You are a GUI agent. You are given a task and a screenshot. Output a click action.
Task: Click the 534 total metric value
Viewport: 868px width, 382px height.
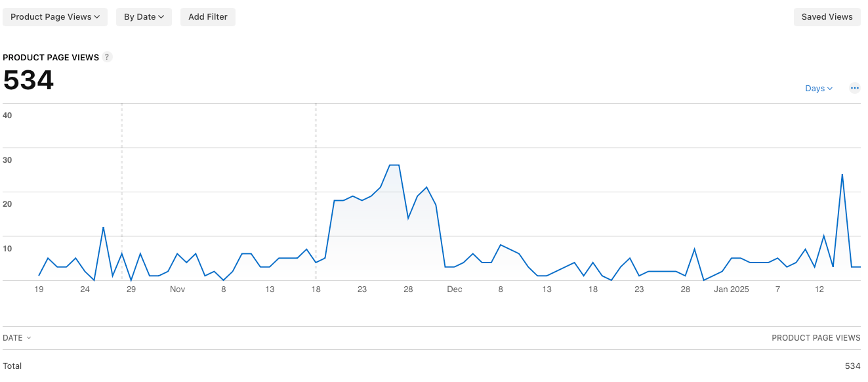pos(28,79)
